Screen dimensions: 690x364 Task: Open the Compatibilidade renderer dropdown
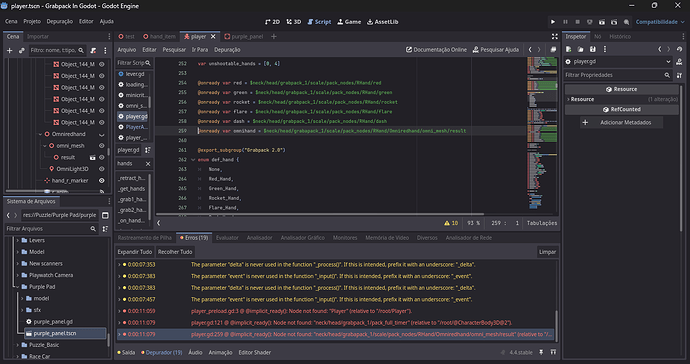click(x=660, y=22)
